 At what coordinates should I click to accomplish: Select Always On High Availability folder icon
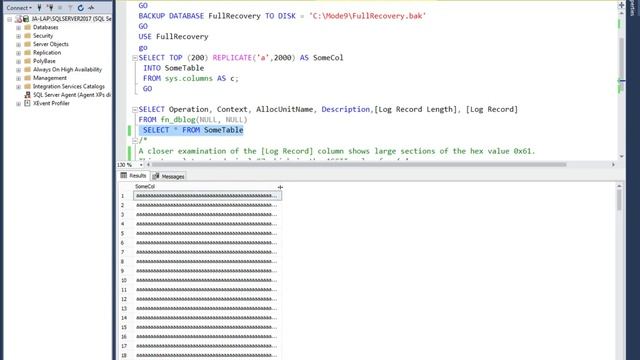tap(27, 69)
